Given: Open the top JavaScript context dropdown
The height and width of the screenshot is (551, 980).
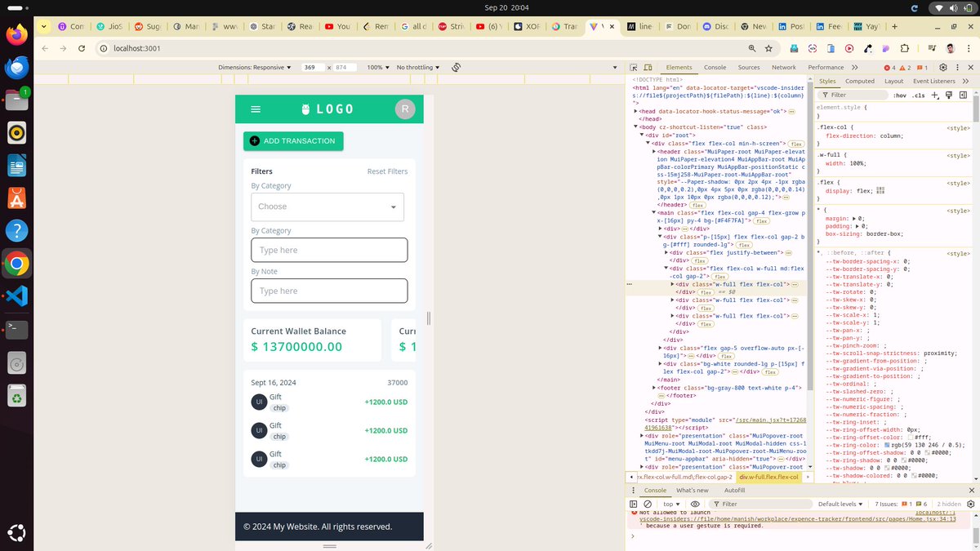Looking at the screenshot, I should coord(671,504).
